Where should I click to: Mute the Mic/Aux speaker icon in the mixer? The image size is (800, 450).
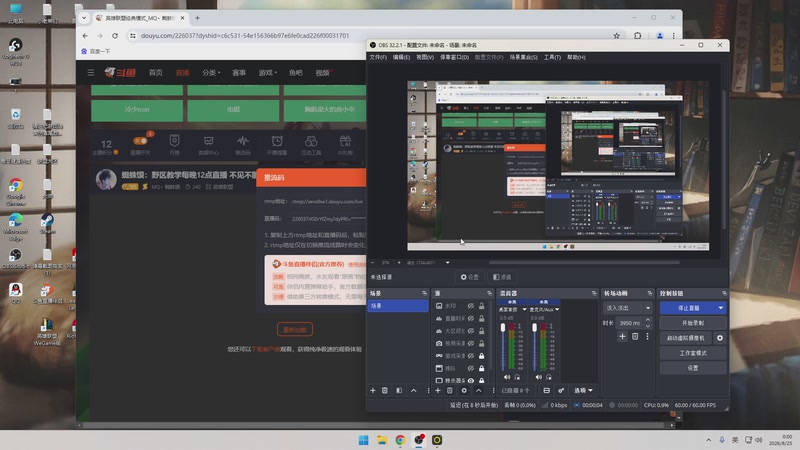[538, 377]
